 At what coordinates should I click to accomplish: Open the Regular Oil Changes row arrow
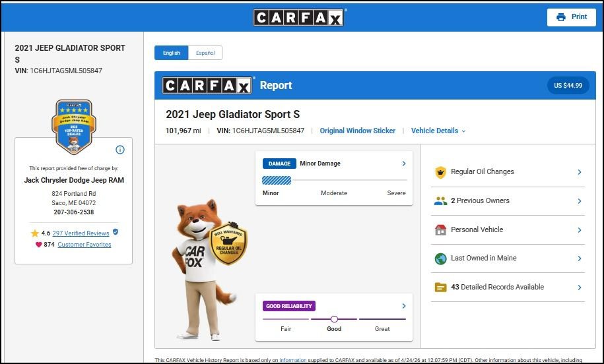(580, 172)
